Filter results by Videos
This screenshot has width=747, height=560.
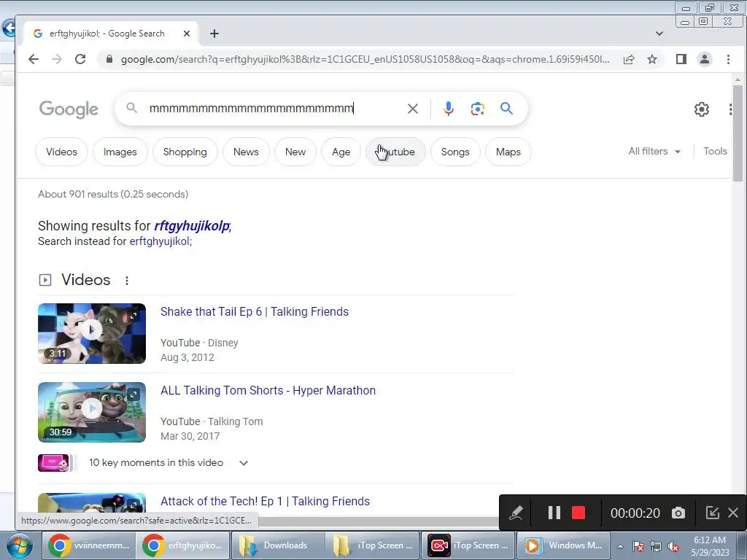coord(61,152)
